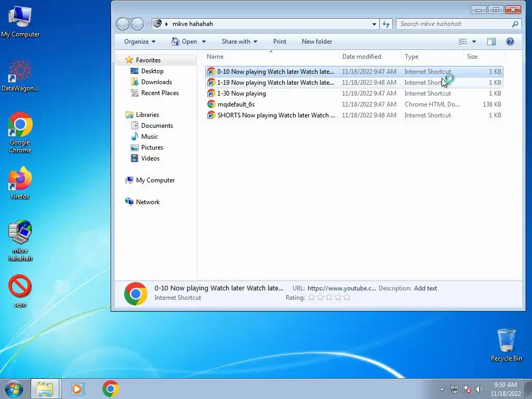This screenshot has height=399, width=532.
Task: Open Music library
Action: pyautogui.click(x=149, y=137)
